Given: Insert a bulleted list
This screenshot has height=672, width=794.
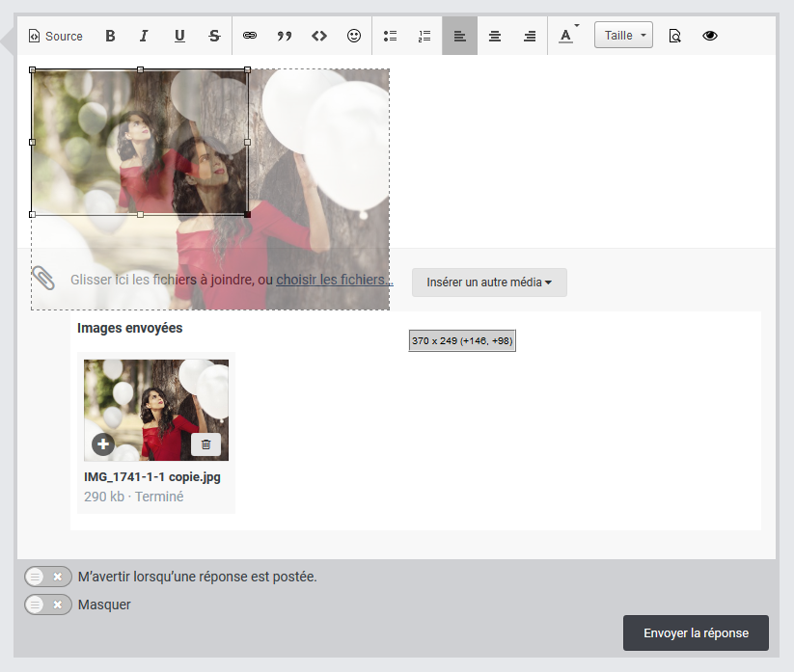Looking at the screenshot, I should (x=390, y=36).
